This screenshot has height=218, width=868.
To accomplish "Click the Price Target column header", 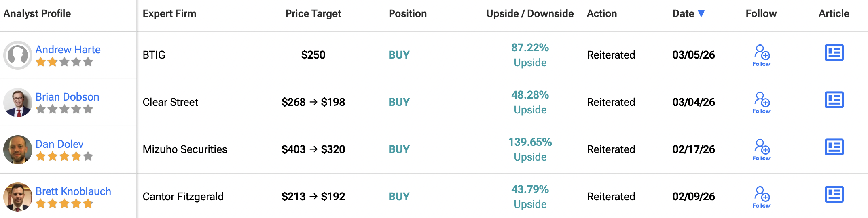I will click(x=313, y=14).
